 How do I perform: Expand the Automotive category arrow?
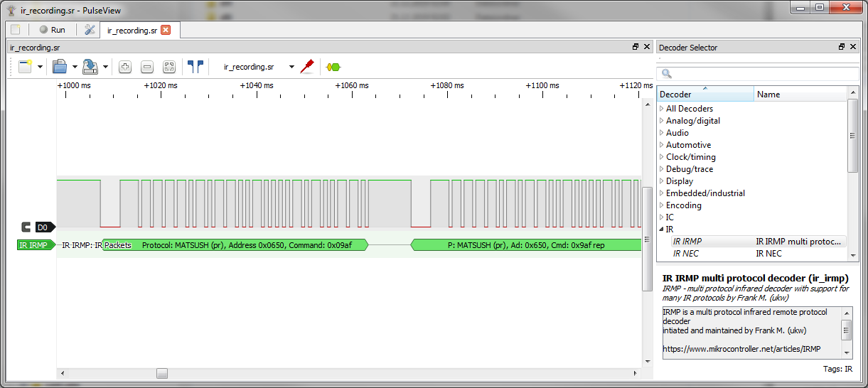[662, 145]
